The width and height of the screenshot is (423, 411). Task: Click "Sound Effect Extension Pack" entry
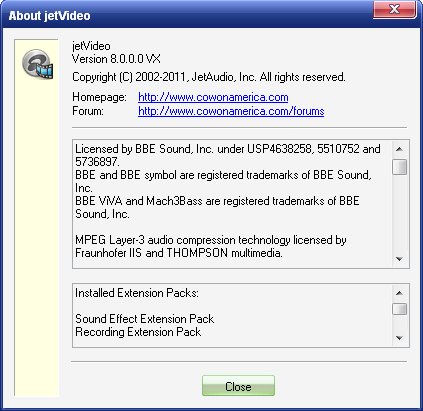coord(144,319)
